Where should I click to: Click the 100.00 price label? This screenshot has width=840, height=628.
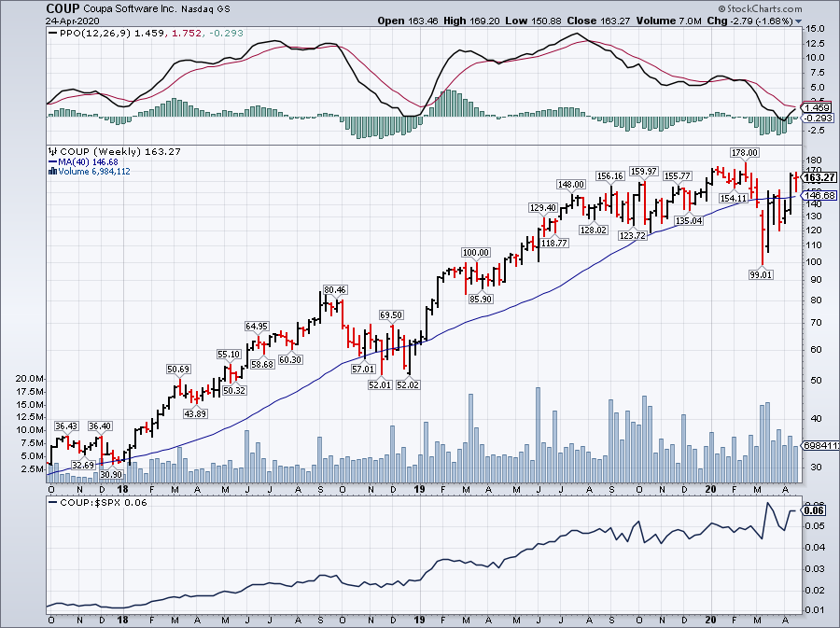click(x=476, y=252)
